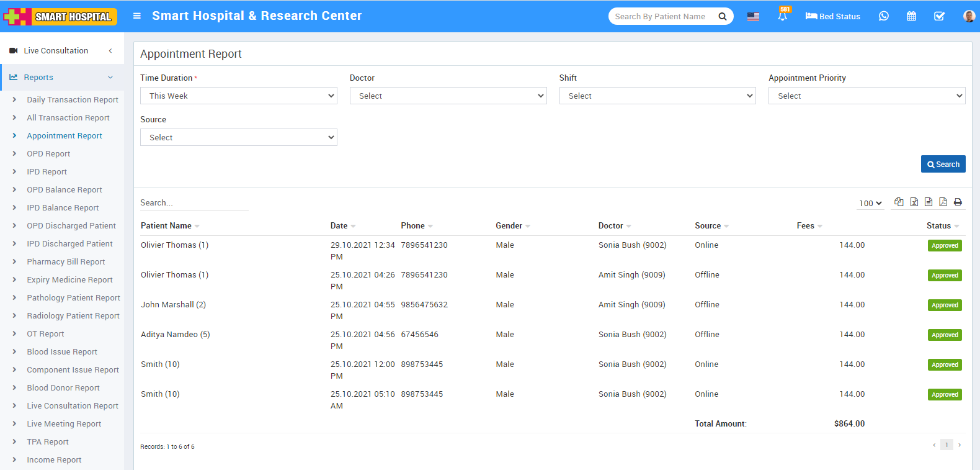Change the 100 records-per-page selector
Screen dimensions: 980x470
870,203
